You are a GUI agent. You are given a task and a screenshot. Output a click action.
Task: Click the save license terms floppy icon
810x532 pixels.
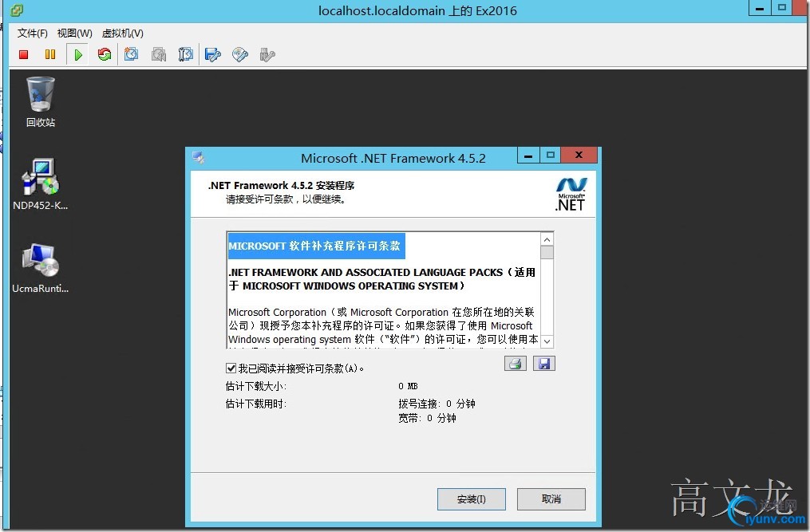point(544,364)
